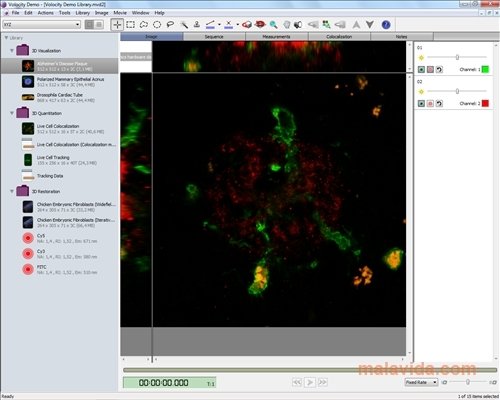Click the play button for sequence

click(310, 382)
